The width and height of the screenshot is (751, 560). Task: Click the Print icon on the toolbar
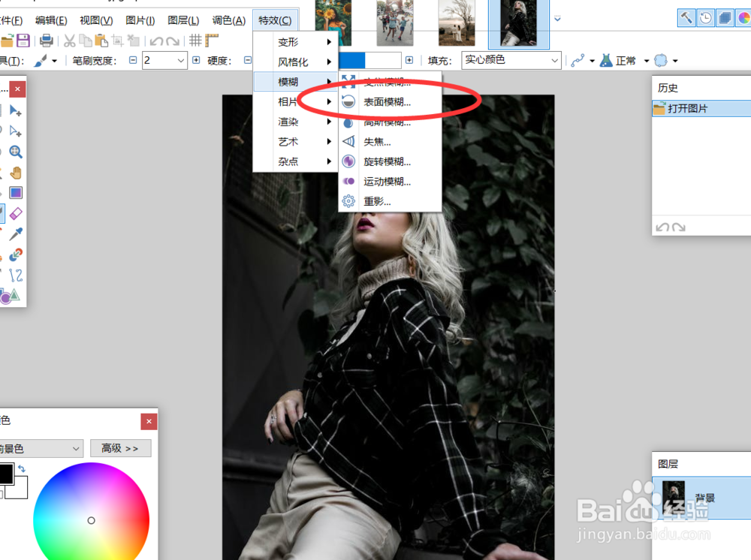(x=45, y=41)
